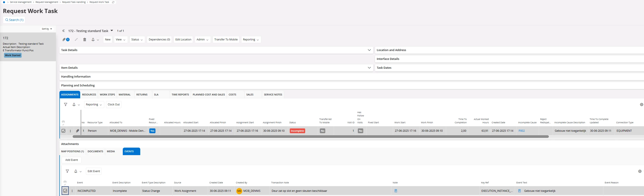Open the assignments table settings gear
This screenshot has width=644, height=196.
pyautogui.click(x=641, y=105)
